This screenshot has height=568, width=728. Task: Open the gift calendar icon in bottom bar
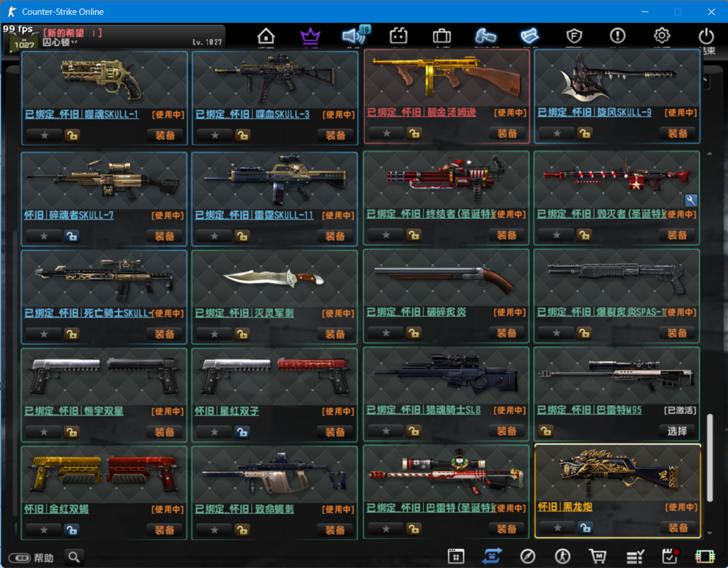[x=456, y=556]
